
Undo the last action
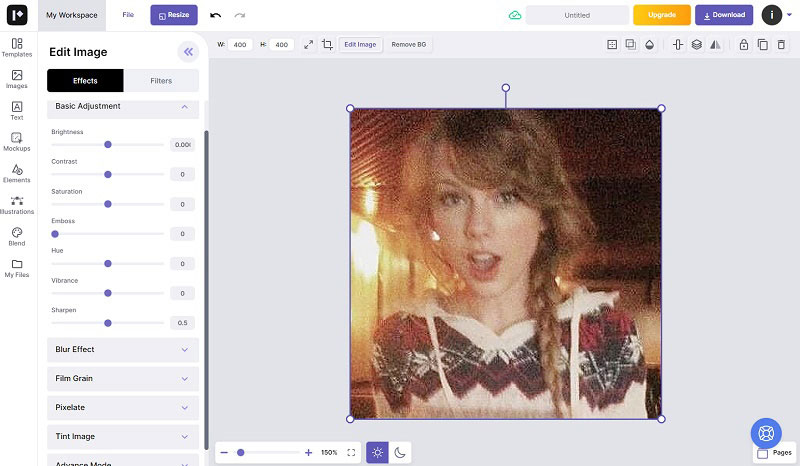[215, 15]
